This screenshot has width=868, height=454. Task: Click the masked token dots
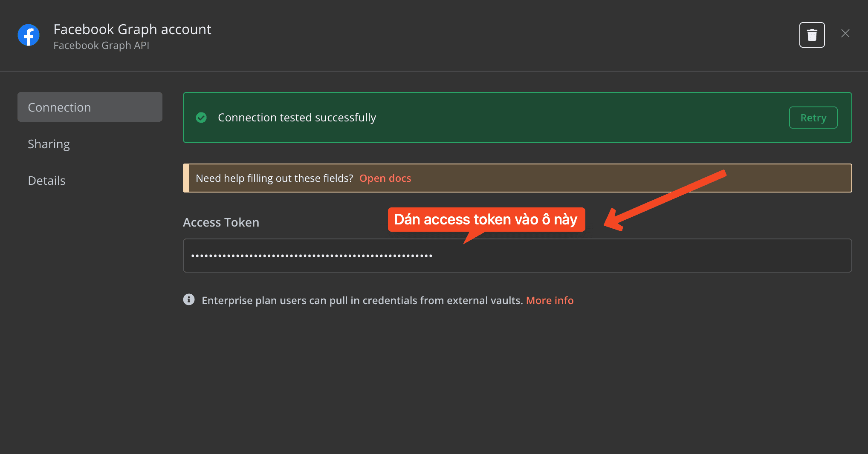(312, 256)
